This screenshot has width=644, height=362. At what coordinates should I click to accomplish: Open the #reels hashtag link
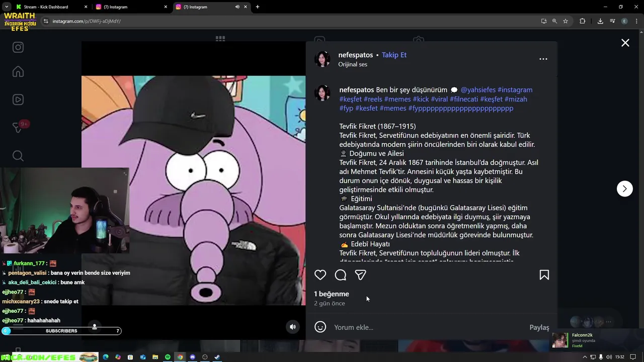coord(373,99)
